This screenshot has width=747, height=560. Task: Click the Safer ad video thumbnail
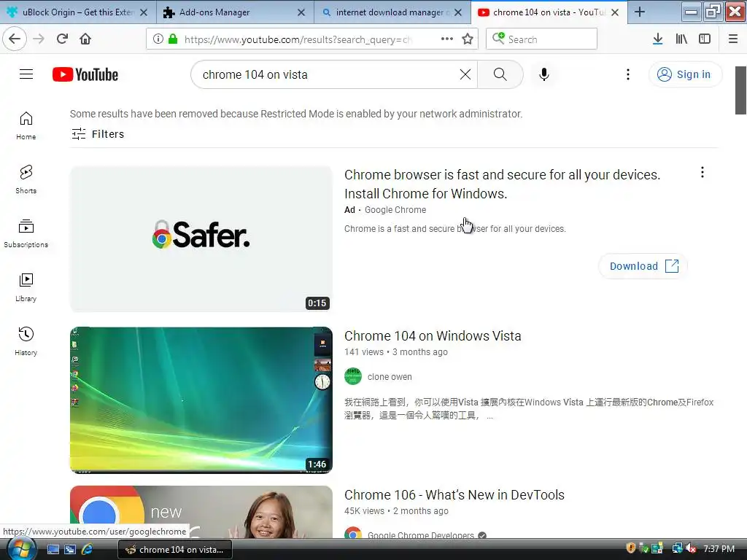(201, 239)
